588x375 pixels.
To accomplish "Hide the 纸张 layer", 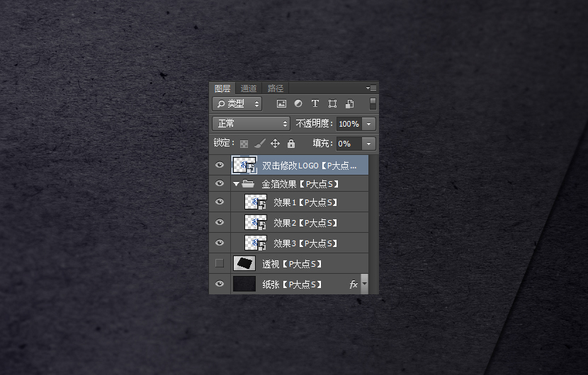I will click(220, 284).
